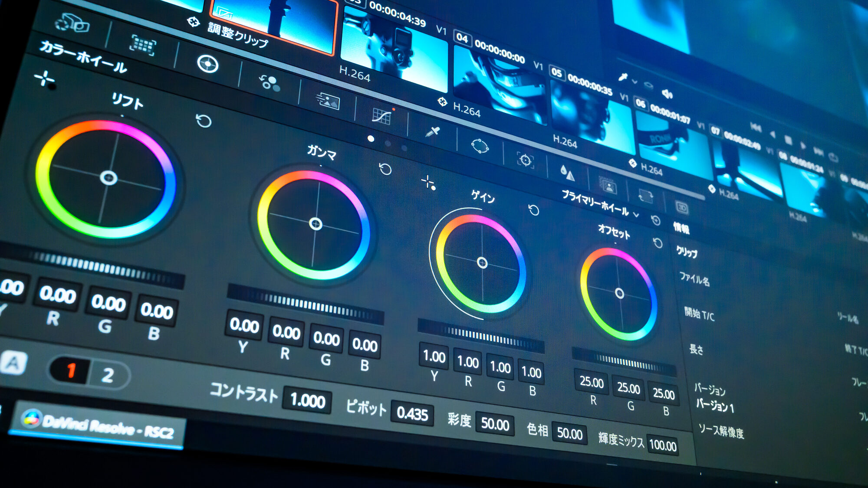Open the Power Window palette icon
Image resolution: width=868 pixels, height=488 pixels.
tap(480, 146)
